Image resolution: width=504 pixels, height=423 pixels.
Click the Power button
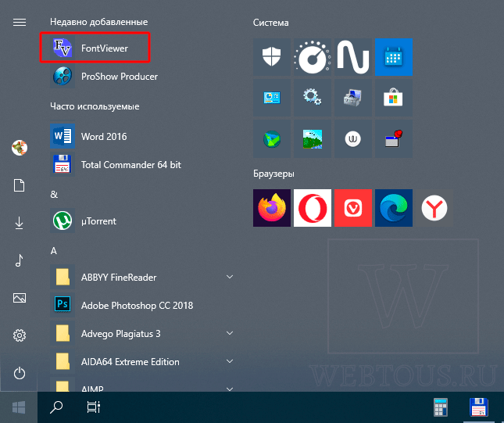click(20, 373)
